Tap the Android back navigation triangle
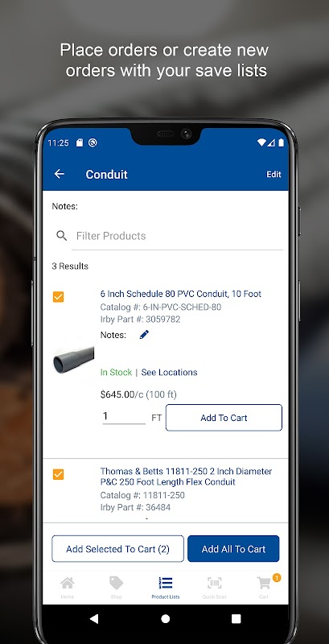Viewport: 329px width, 644px height. 94,618
